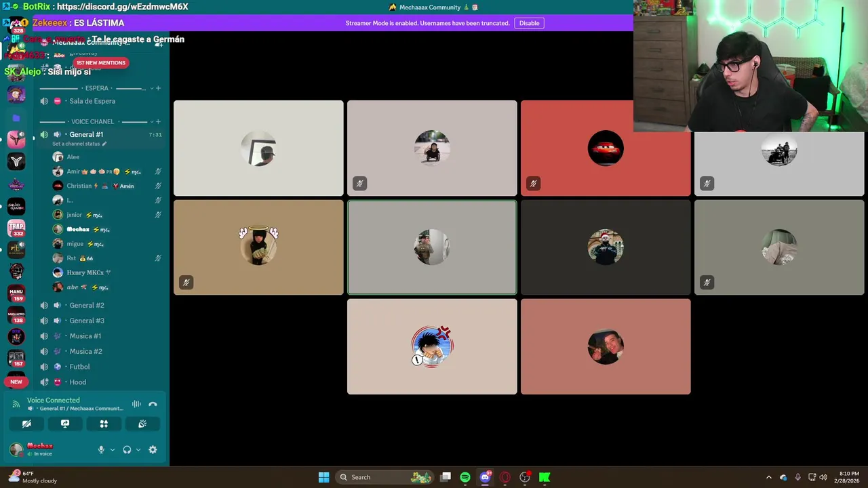Screen dimensions: 868x488
Task: Open black Y-logo server icon
Action: (16, 161)
